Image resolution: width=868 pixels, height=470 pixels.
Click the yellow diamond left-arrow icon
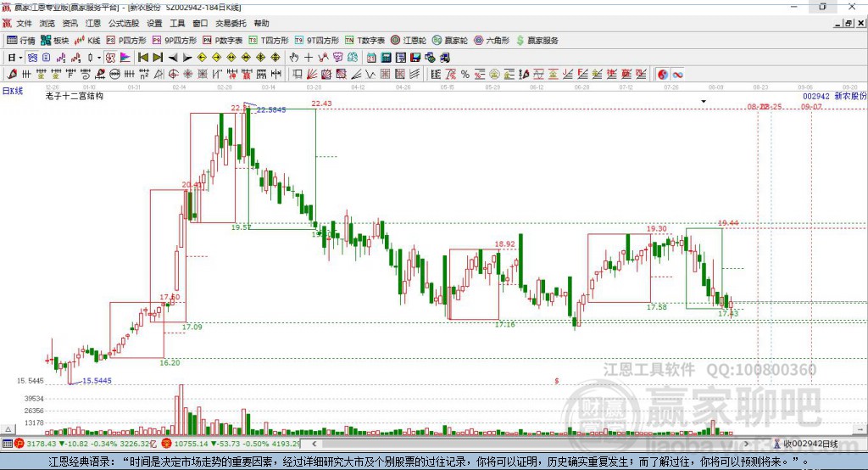pyautogui.click(x=202, y=58)
